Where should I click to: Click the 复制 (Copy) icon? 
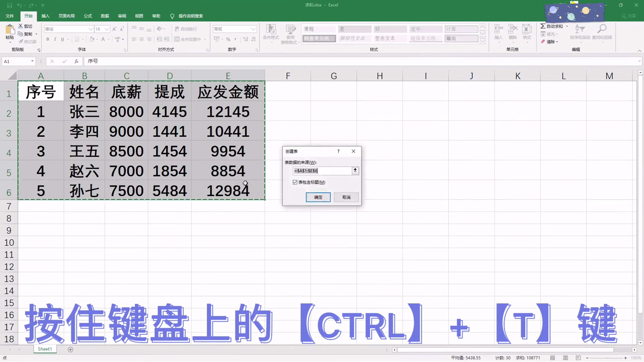pyautogui.click(x=20, y=34)
